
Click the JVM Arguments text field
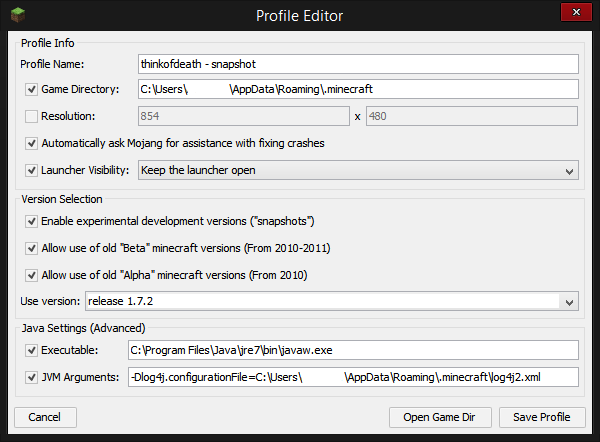click(x=352, y=377)
